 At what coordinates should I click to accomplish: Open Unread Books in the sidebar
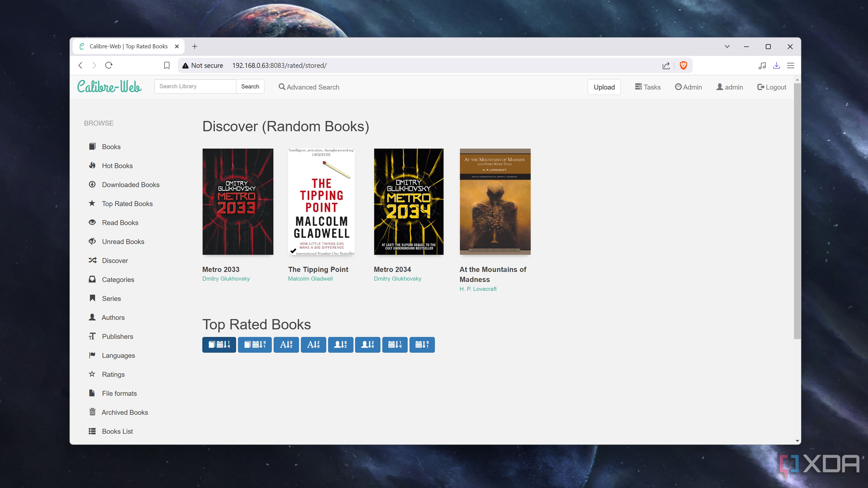click(123, 242)
